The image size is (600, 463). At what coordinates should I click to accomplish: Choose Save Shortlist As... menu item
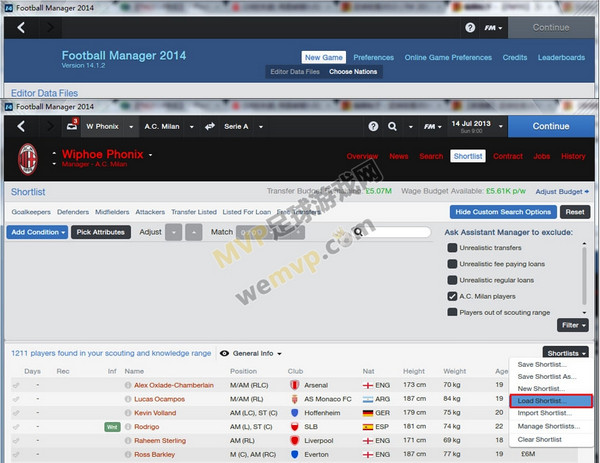547,377
